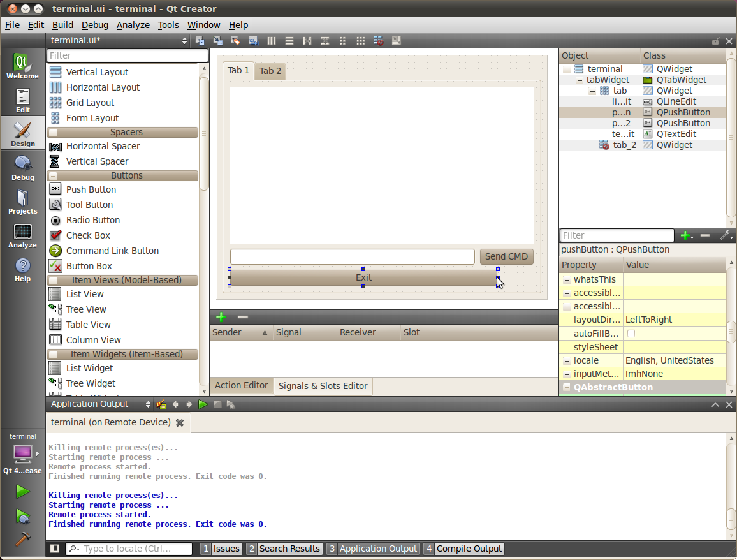Open Search Results pane
The width and height of the screenshot is (737, 560).
(x=284, y=549)
